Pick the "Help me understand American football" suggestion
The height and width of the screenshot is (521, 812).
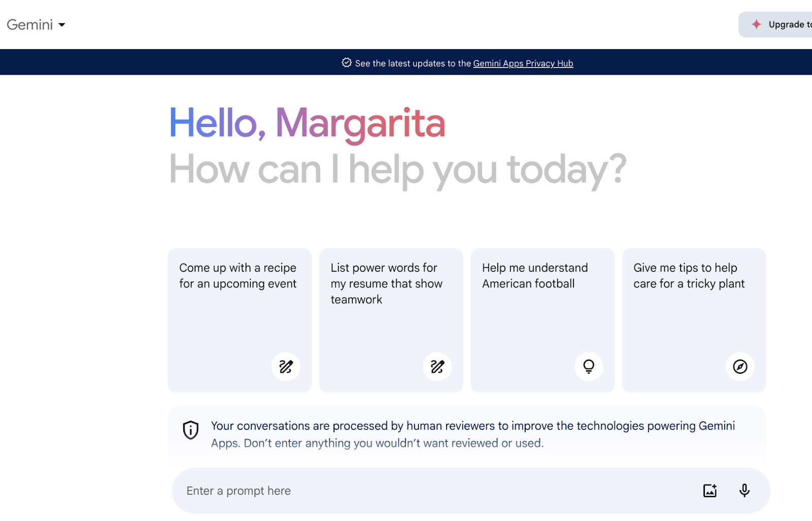pos(535,276)
